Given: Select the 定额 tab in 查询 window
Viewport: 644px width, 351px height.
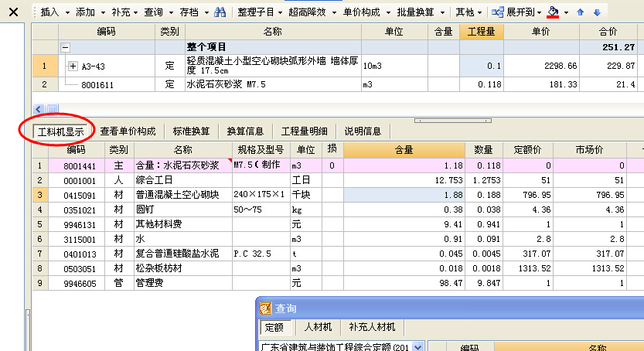Looking at the screenshot, I should pyautogui.click(x=274, y=327).
